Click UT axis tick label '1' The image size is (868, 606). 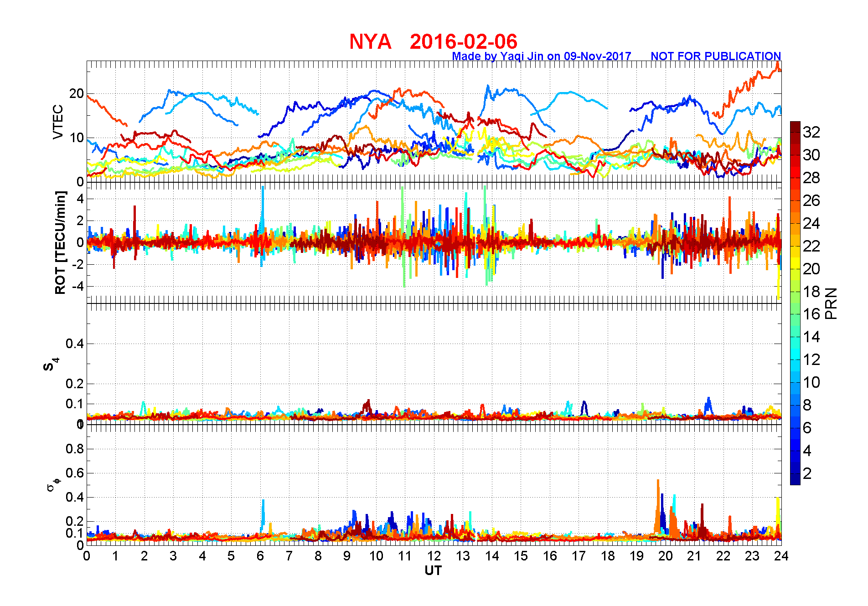(115, 556)
